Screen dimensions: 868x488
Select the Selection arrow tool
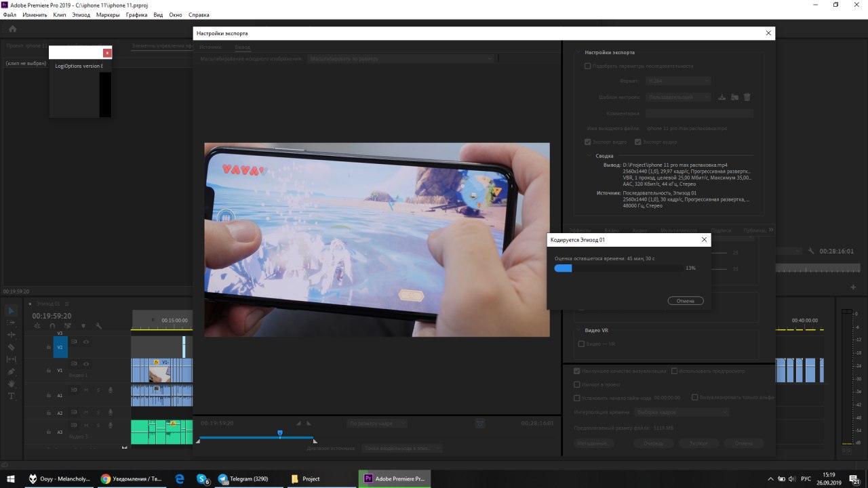coord(12,310)
